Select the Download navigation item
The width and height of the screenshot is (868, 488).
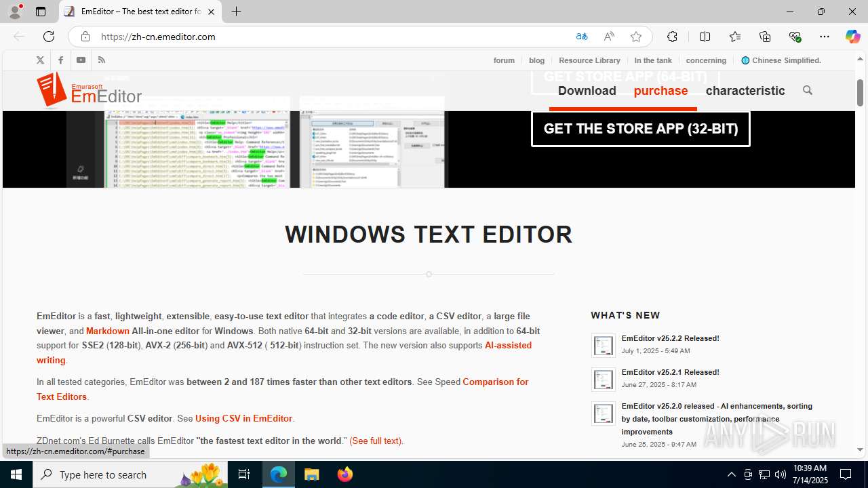click(x=587, y=91)
